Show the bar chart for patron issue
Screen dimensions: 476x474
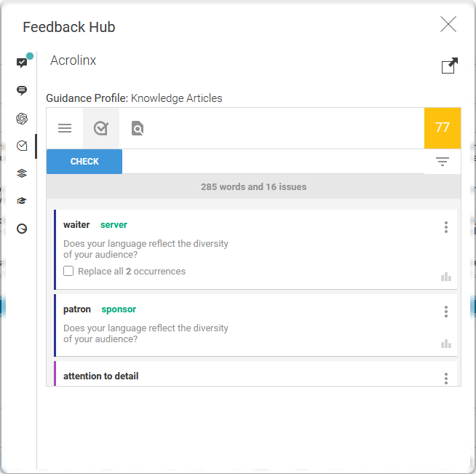[x=446, y=344]
